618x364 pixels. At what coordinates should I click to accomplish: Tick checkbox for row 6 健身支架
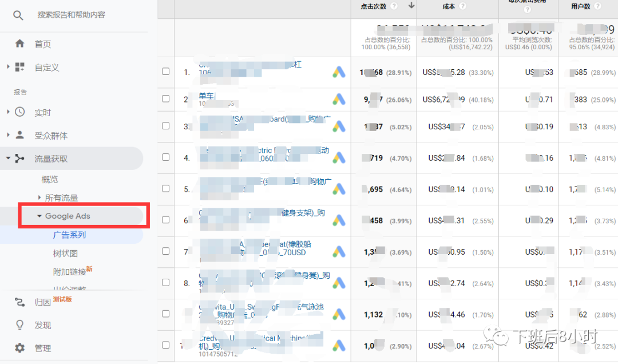coord(166,220)
